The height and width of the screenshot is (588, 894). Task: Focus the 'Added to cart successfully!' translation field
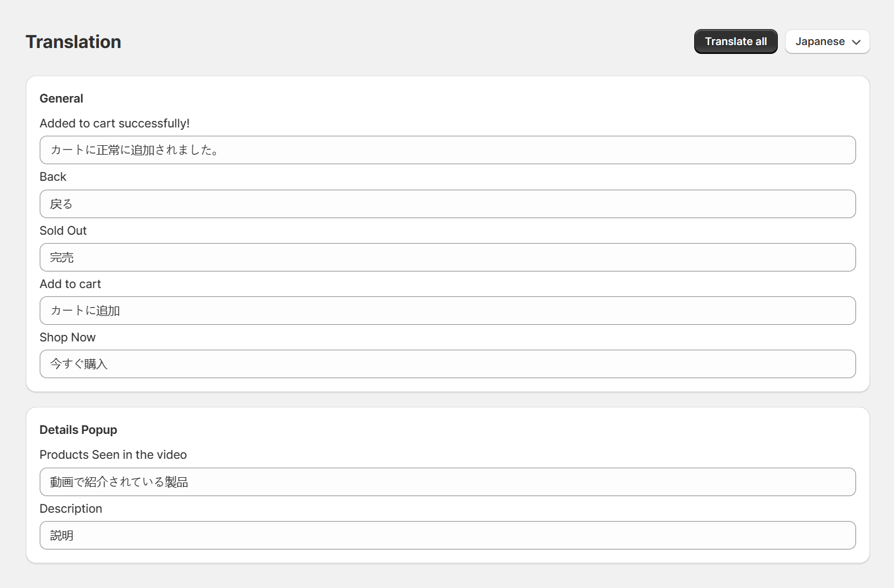click(448, 150)
